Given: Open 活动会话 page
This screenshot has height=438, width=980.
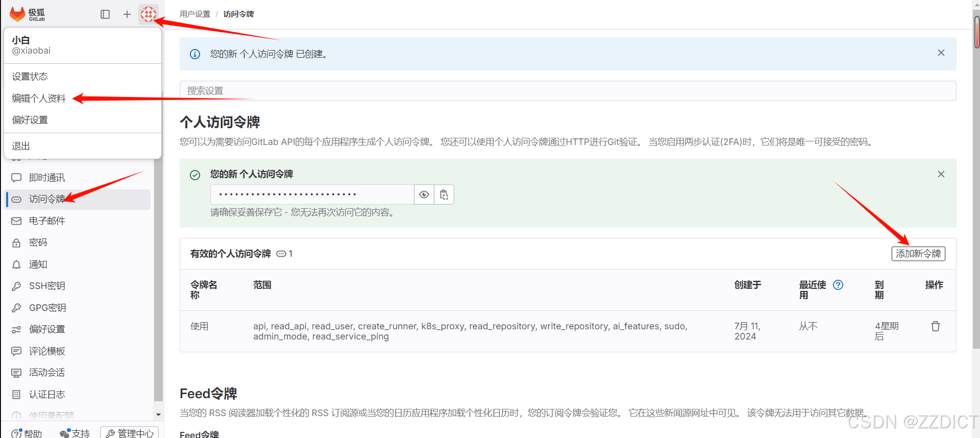Looking at the screenshot, I should pos(79,373).
